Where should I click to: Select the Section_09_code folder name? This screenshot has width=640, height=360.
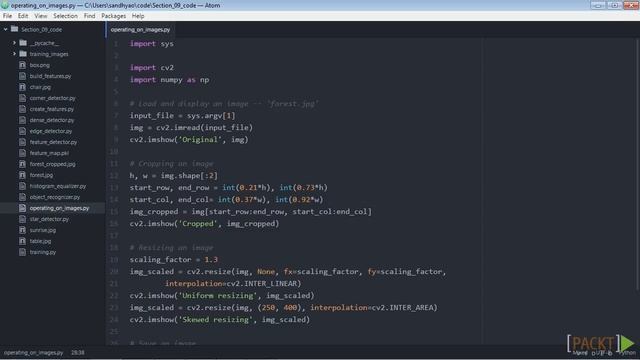[x=42, y=30]
